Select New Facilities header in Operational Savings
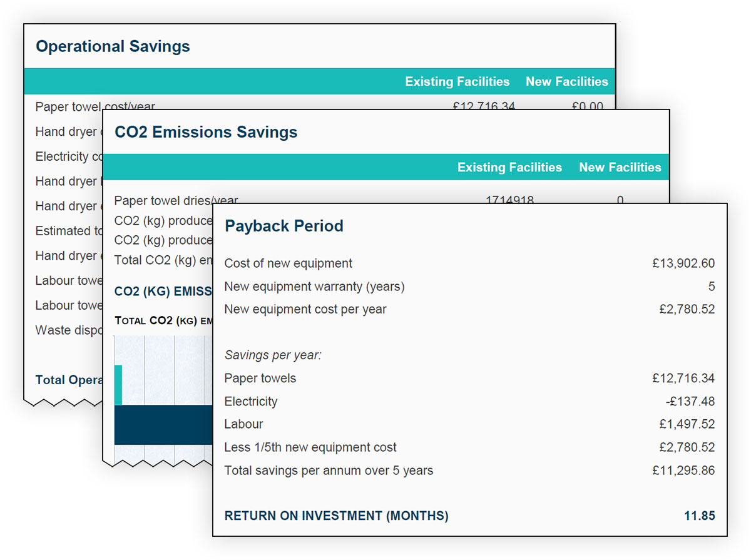Viewport: 751px width, 560px height. pos(567,81)
